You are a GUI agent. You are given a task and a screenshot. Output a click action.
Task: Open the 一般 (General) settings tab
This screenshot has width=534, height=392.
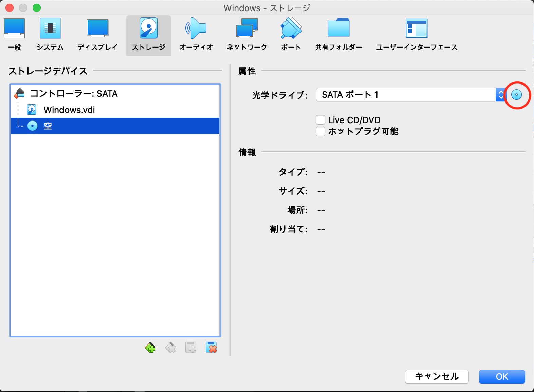coord(14,35)
